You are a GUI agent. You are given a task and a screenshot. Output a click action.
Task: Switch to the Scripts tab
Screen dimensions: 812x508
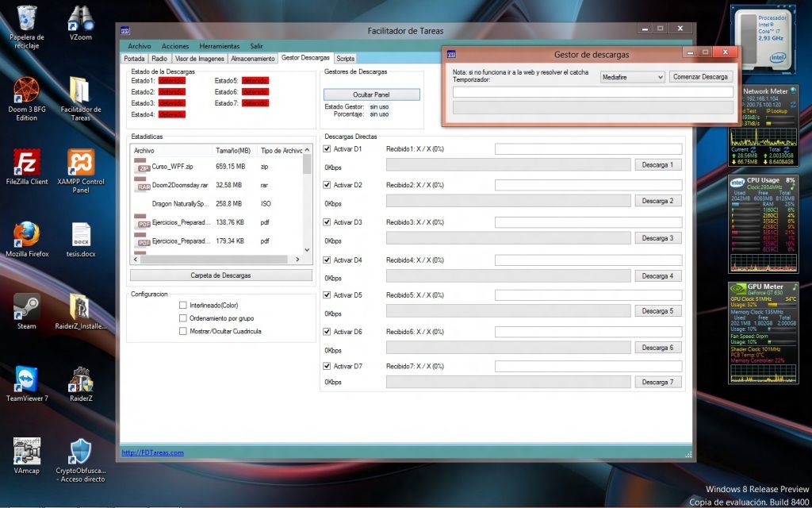click(x=346, y=59)
